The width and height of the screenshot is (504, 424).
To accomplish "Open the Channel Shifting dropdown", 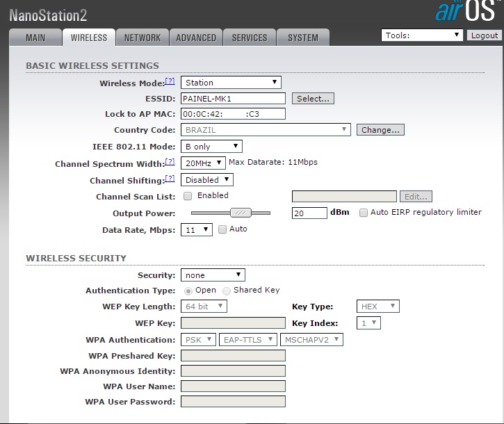I will point(207,180).
